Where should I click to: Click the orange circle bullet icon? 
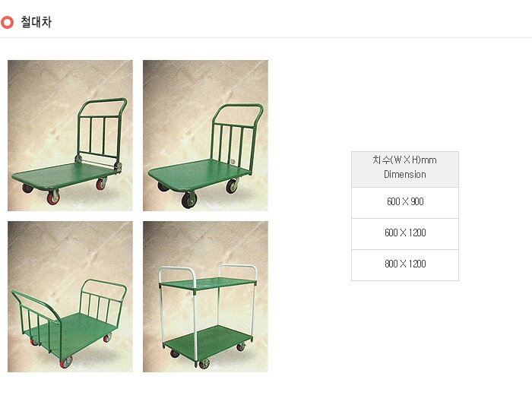(7, 22)
